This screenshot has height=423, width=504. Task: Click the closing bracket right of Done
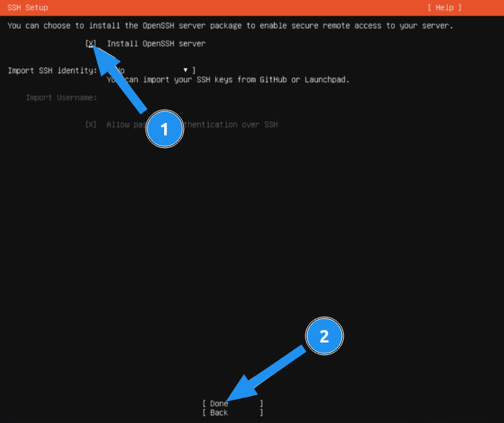261,403
